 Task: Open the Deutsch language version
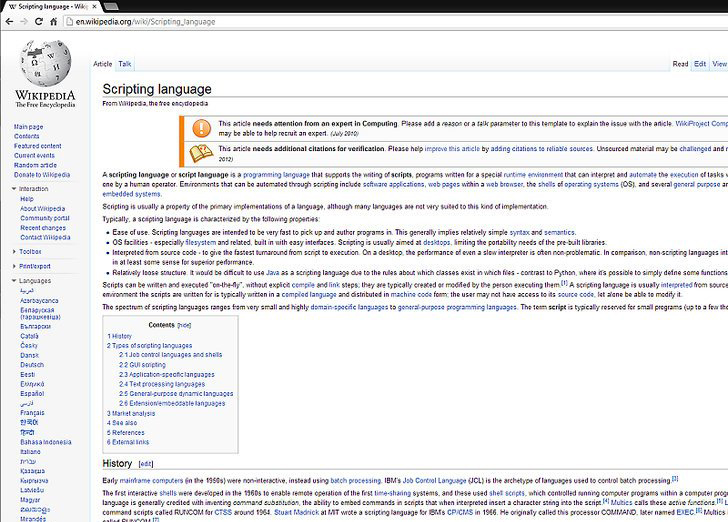click(x=32, y=365)
